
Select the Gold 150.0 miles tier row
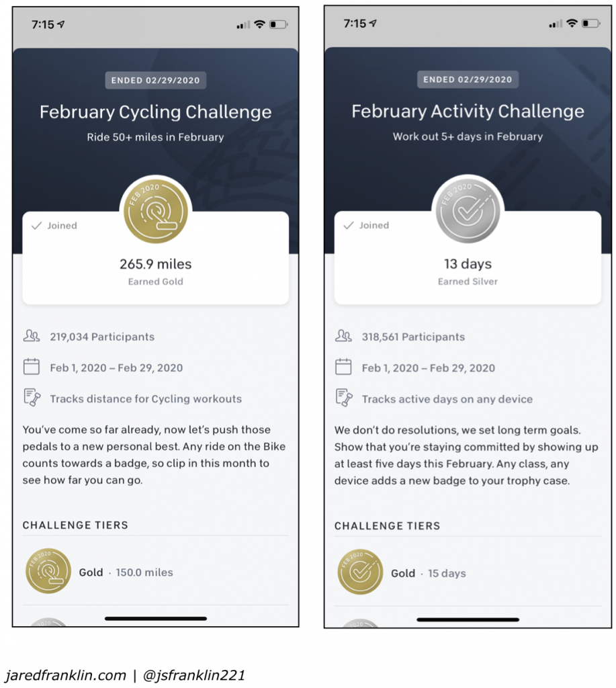point(156,572)
